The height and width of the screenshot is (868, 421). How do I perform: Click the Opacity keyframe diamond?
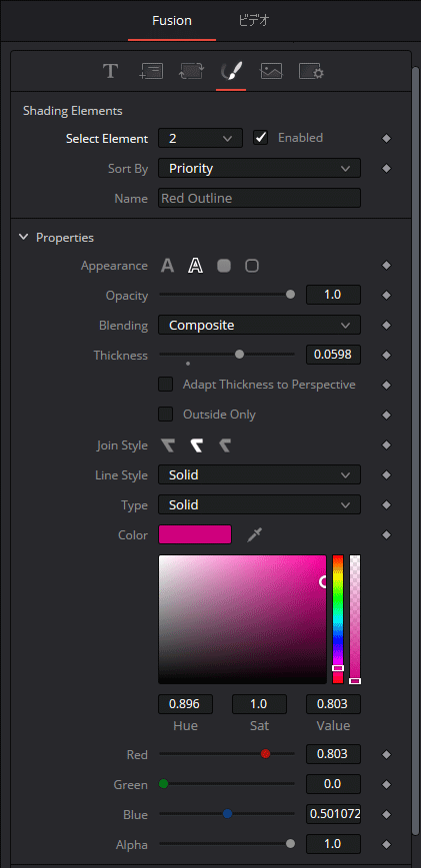click(387, 296)
